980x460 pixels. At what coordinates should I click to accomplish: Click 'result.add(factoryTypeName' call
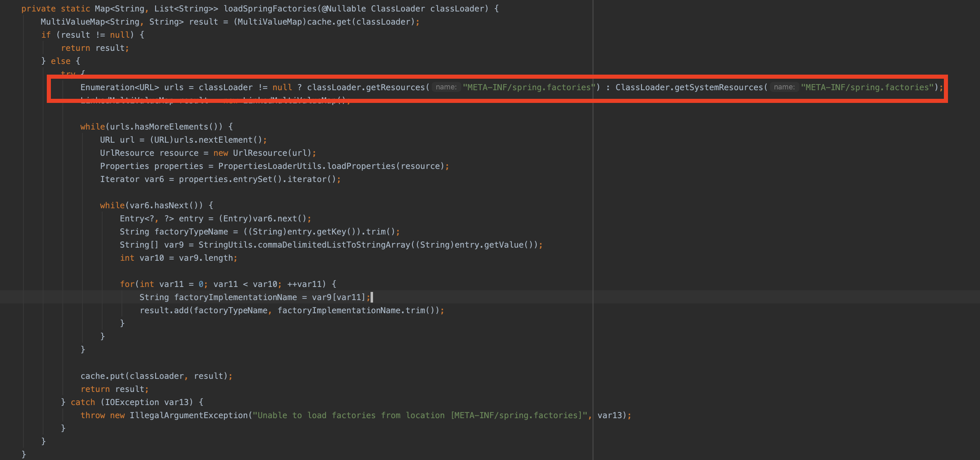(204, 310)
